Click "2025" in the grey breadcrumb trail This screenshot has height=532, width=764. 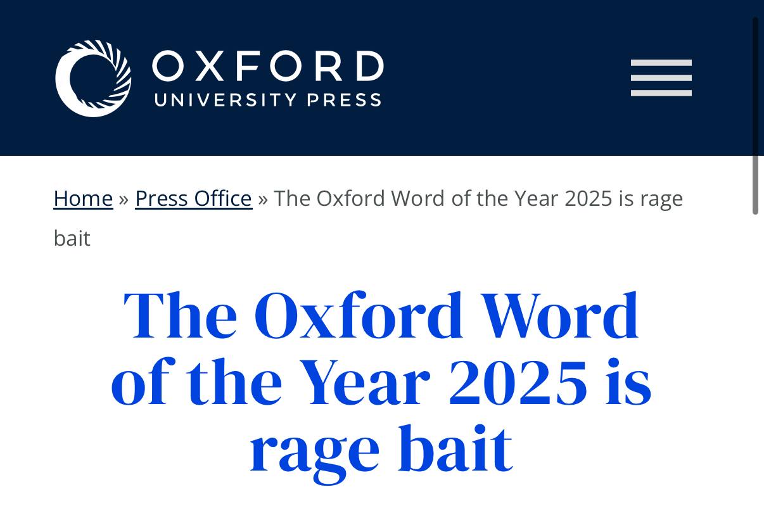(588, 199)
